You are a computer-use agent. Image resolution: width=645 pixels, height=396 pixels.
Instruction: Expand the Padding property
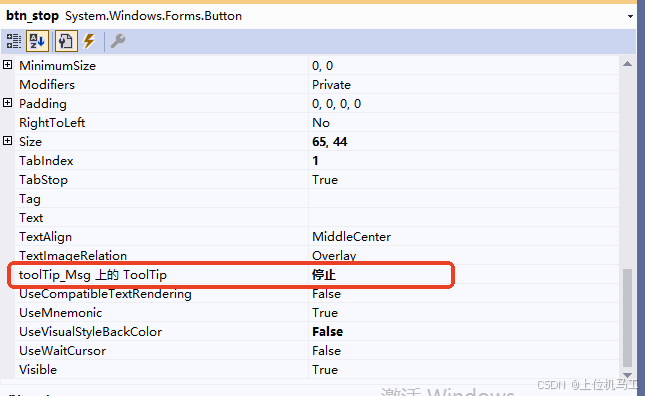click(7, 103)
